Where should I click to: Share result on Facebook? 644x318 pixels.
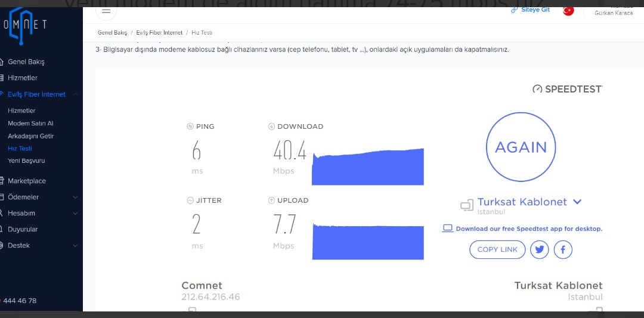click(x=563, y=249)
